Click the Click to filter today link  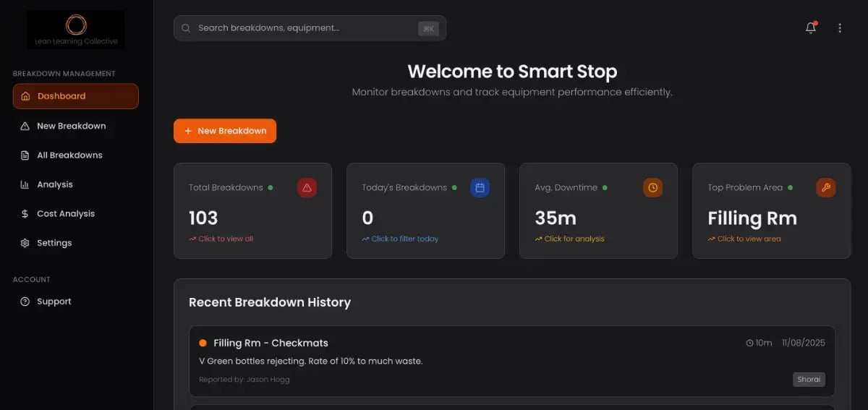pos(400,239)
